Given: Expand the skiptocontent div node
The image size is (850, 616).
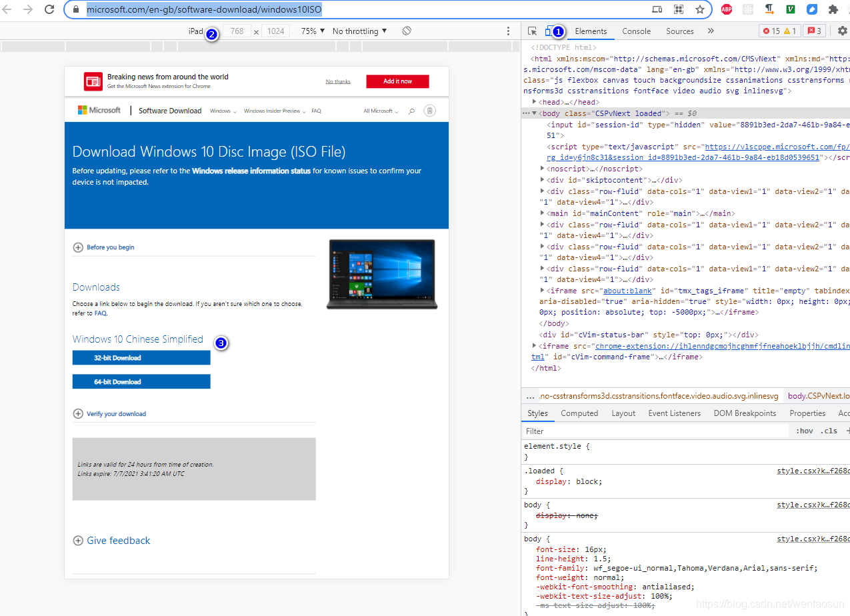Looking at the screenshot, I should 543,180.
